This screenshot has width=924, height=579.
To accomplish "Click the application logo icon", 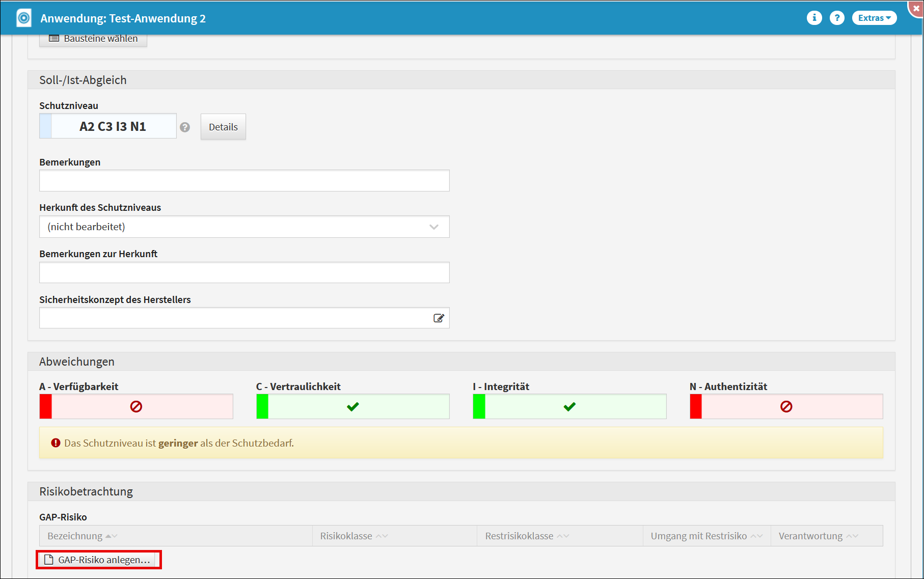I will (x=24, y=18).
